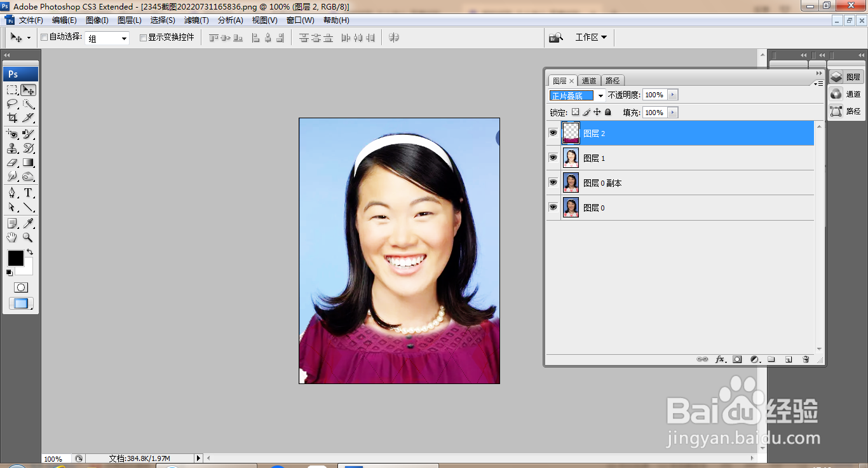Screen dimensions: 868x468
Task: Select the Horizontal Type tool
Action: pyautogui.click(x=28, y=193)
